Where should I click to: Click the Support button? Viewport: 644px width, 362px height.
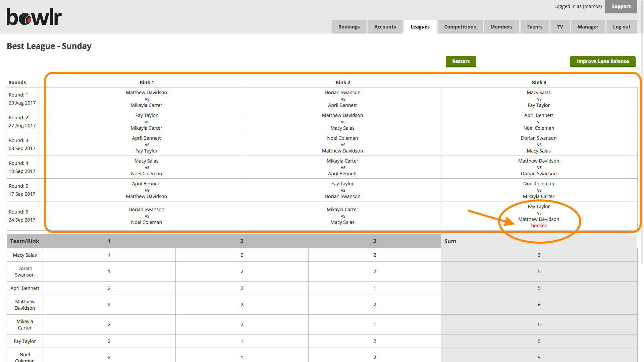(621, 7)
